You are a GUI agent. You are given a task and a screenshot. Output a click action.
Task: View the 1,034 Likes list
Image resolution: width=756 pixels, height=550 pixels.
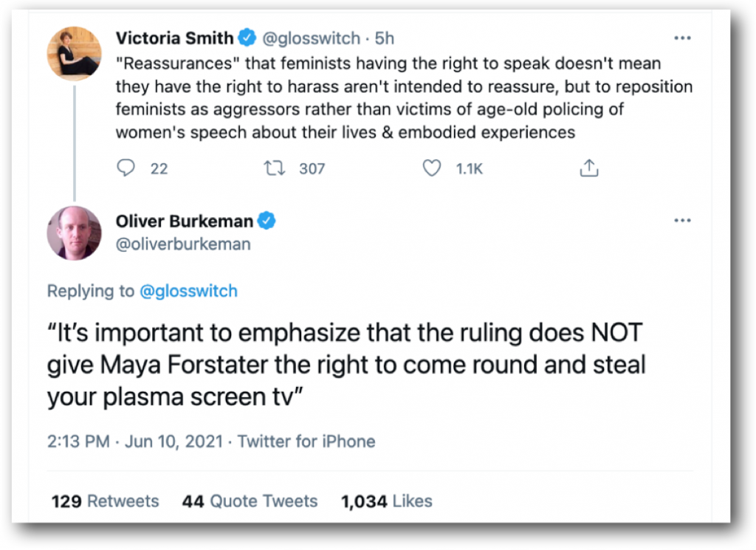point(386,501)
